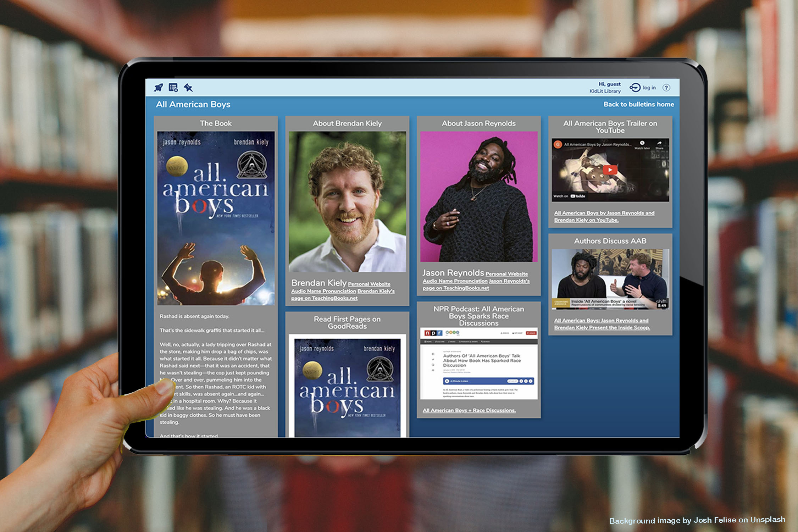Screen dimensions: 798x532
Task: Click 'Read First Pages on GoodReads' heading
Action: (x=347, y=322)
